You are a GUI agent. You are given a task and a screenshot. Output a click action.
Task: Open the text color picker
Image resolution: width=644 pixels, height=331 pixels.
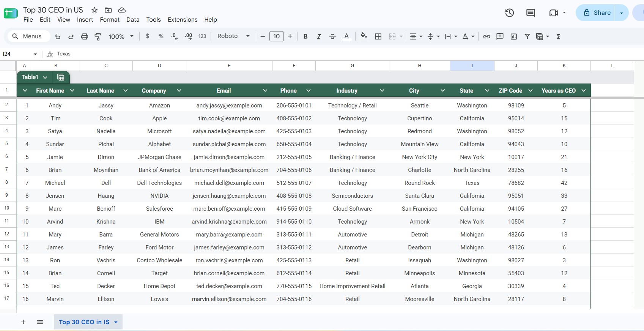346,36
